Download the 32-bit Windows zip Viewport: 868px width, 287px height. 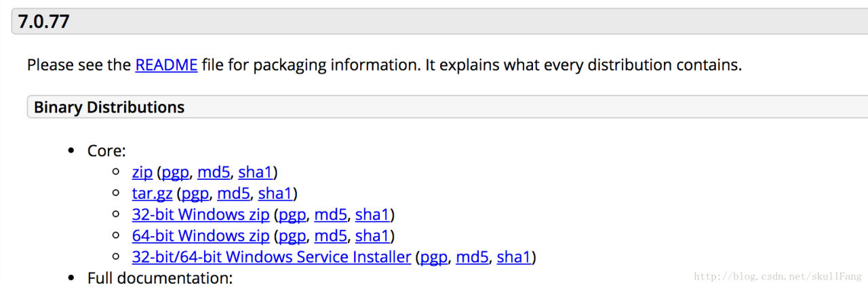(x=201, y=215)
